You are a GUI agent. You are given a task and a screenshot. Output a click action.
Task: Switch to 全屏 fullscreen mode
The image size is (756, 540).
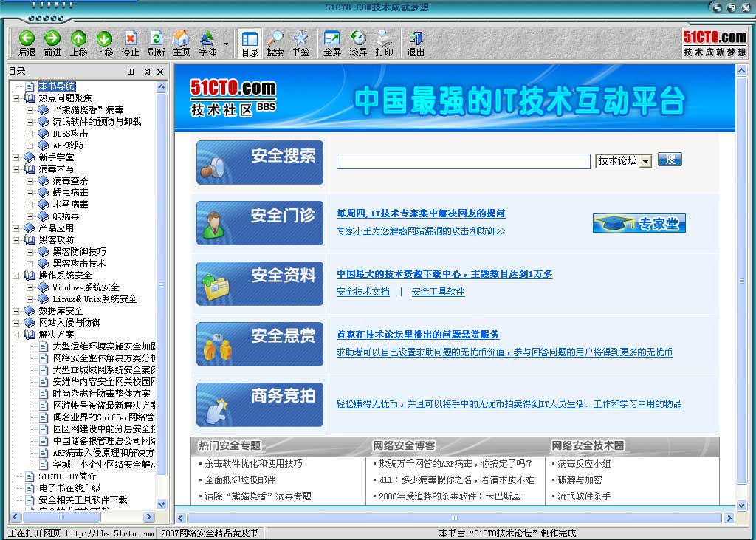coord(332,38)
